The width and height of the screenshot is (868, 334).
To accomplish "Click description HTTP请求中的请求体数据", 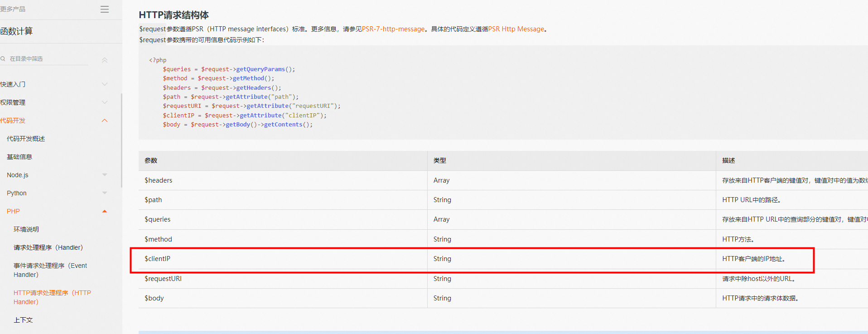I will pos(761,298).
